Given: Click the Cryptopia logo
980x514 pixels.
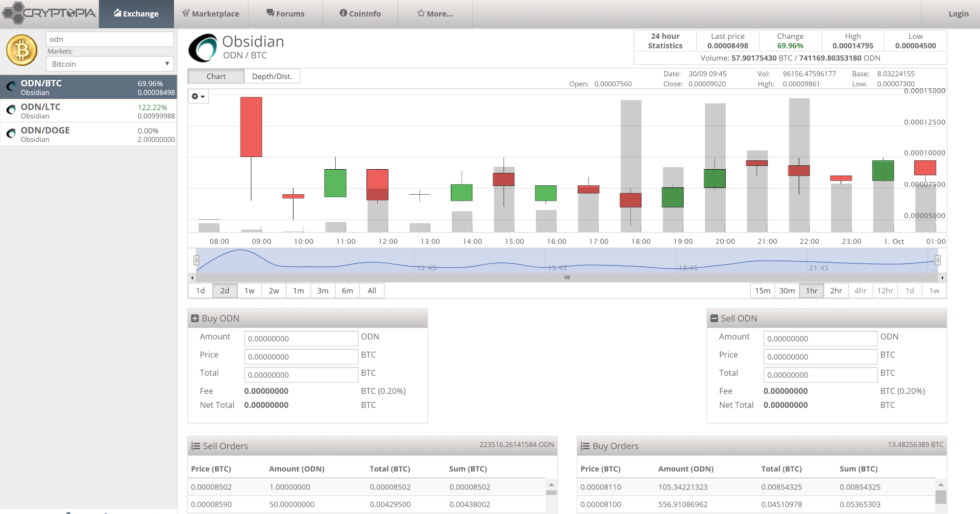Looking at the screenshot, I should click(x=49, y=13).
